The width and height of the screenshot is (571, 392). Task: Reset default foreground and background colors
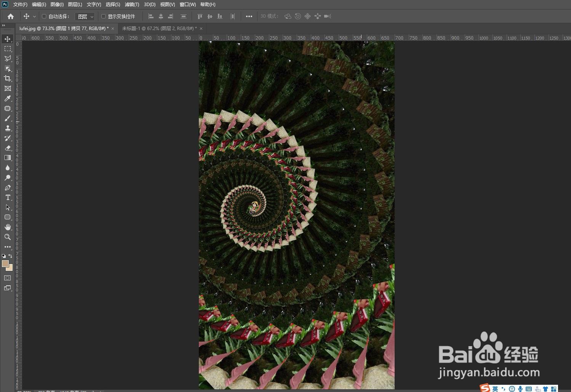tap(4, 256)
